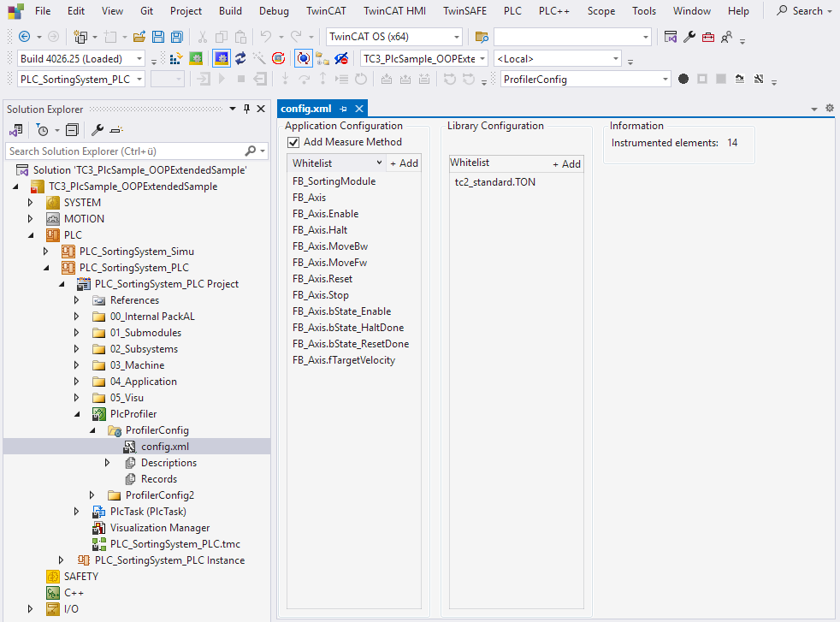840x622 pixels.
Task: Click the Open File folder icon
Action: click(139, 37)
